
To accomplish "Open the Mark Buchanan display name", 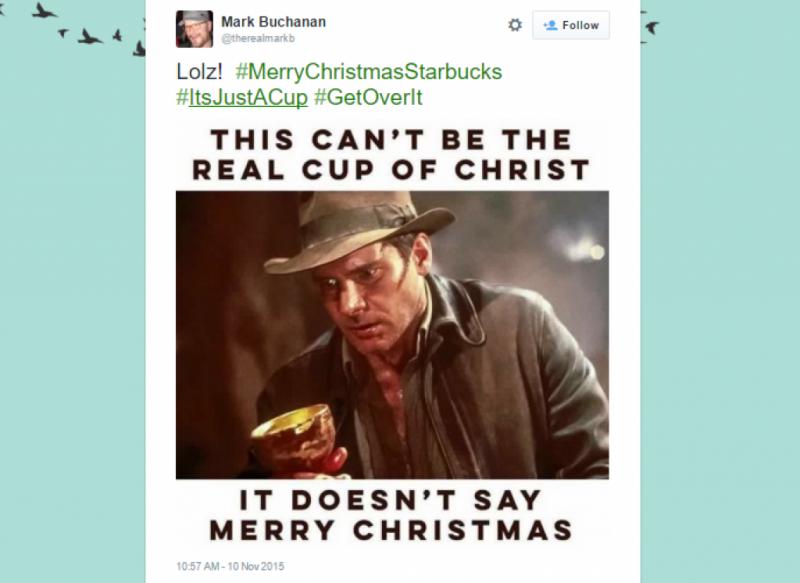I will (273, 22).
